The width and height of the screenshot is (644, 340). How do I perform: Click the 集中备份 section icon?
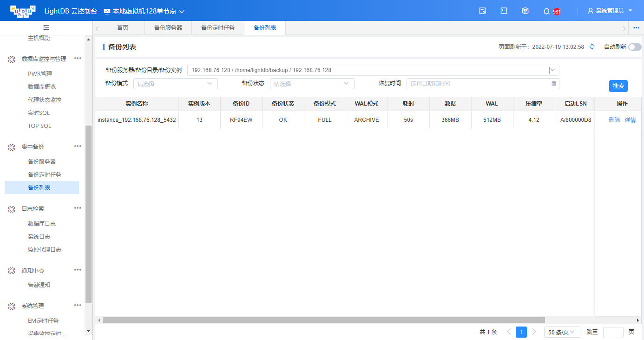click(12, 147)
